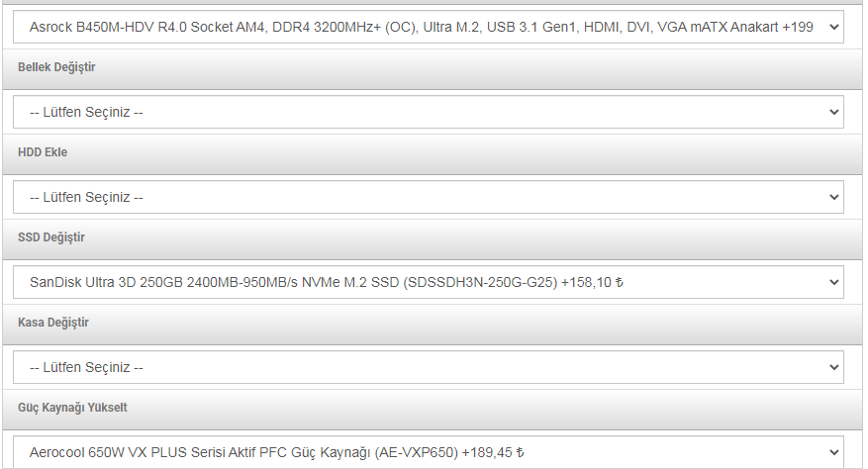Click the Bellek Değiştir section header
The image size is (868, 469).
pyautogui.click(x=56, y=67)
